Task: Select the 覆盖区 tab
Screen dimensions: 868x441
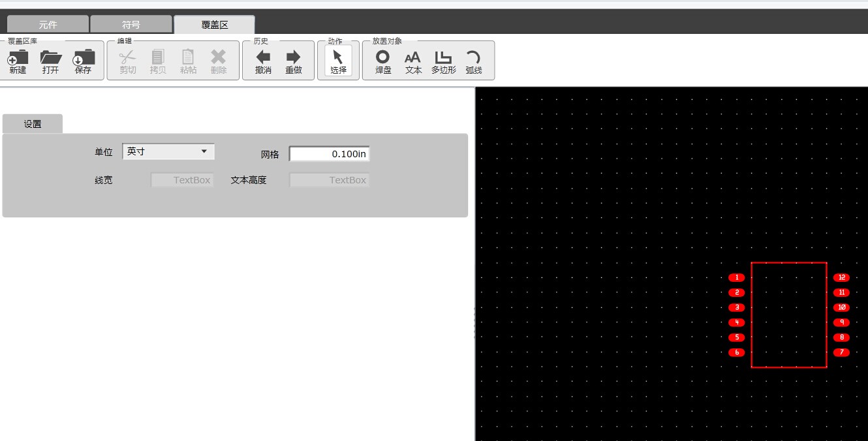Action: pyautogui.click(x=214, y=25)
